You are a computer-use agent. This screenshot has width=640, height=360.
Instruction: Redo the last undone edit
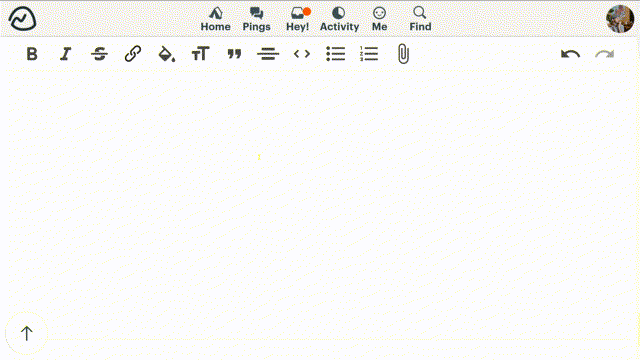(x=604, y=54)
